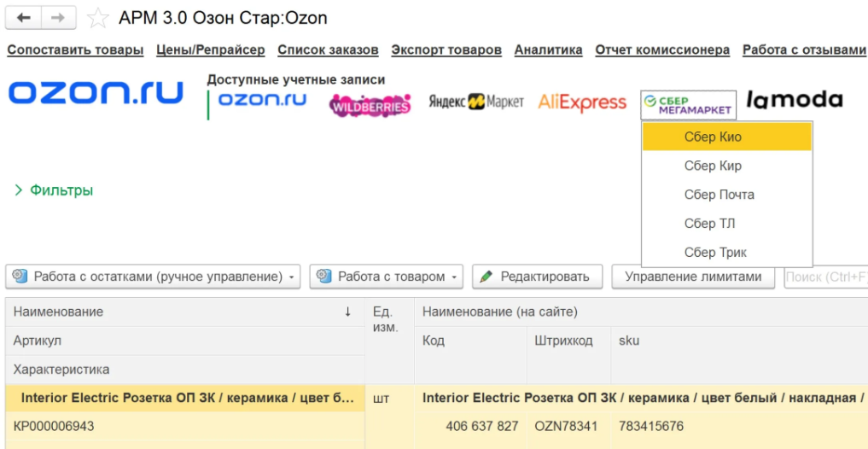Click Управление лимитами button
The width and height of the screenshot is (868, 449).
(x=692, y=277)
